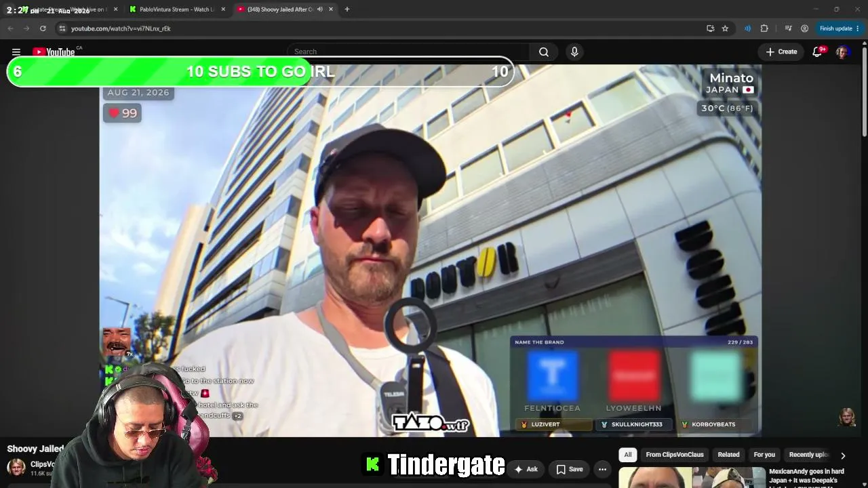Click the Finish update button
The width and height of the screenshot is (868, 488).
[840, 28]
